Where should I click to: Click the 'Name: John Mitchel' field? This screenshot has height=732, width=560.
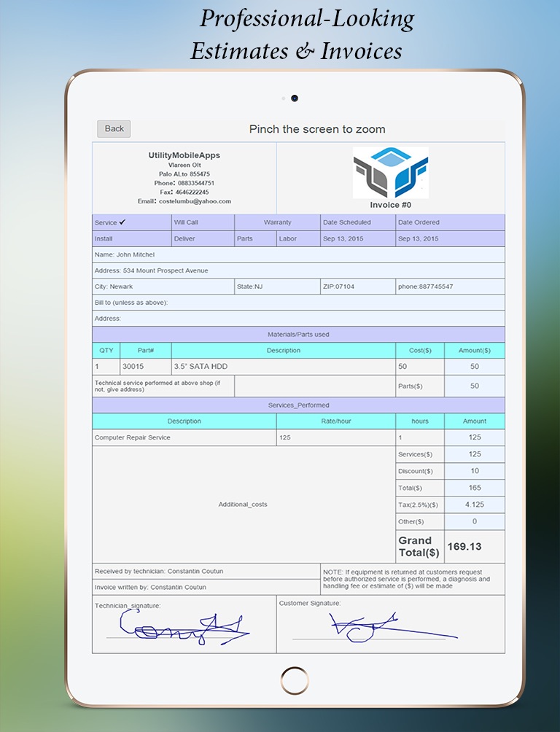tap(298, 254)
